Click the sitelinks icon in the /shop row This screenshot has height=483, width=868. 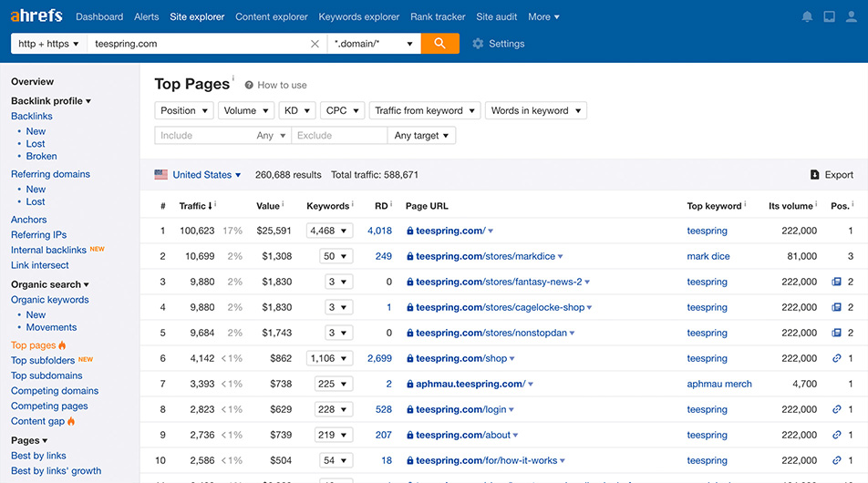[x=836, y=359]
